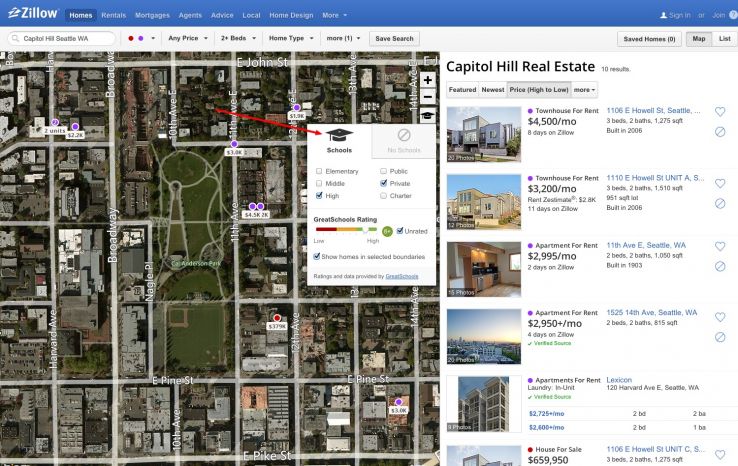
Task: Uncheck the Private schools checkbox
Action: (x=383, y=183)
